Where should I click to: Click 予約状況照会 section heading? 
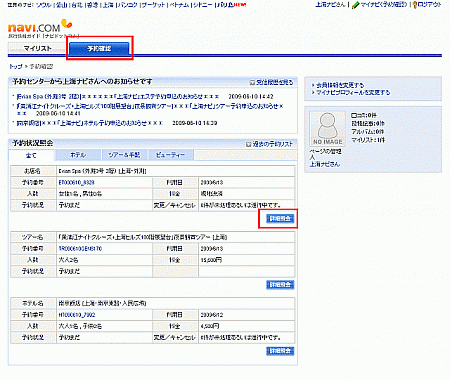(x=33, y=143)
